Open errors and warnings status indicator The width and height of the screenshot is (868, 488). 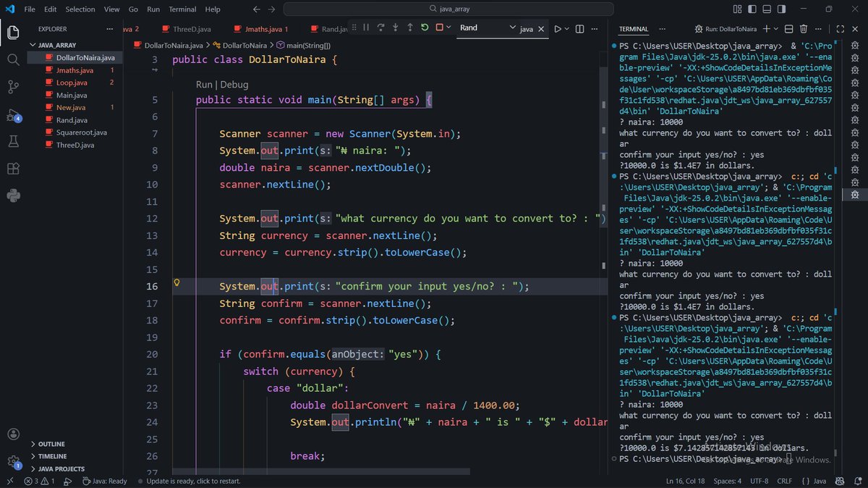click(39, 481)
